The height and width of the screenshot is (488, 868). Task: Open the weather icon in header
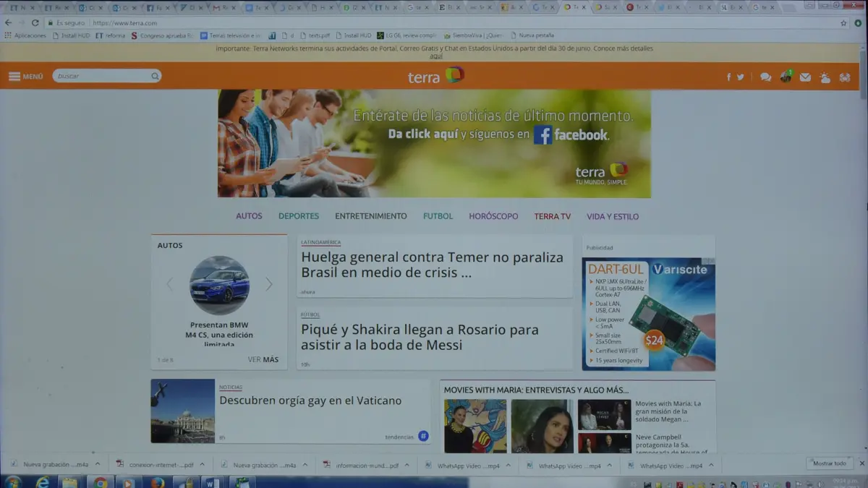coord(825,77)
